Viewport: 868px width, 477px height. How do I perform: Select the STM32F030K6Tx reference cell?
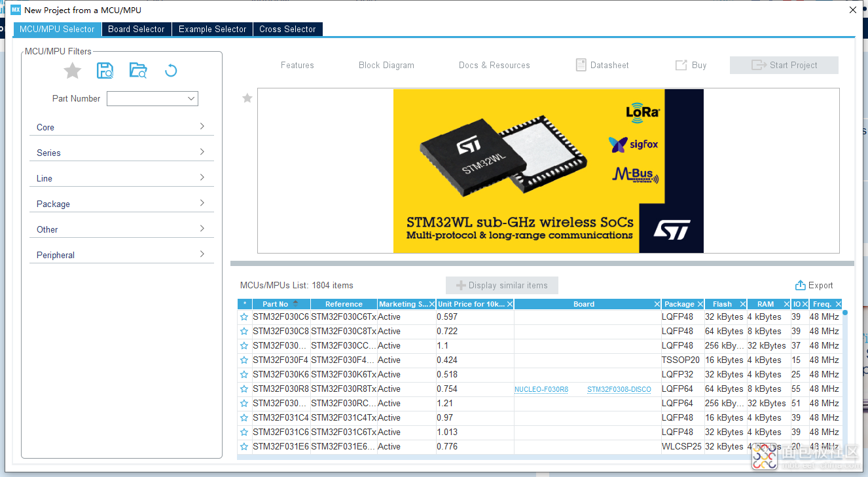point(344,375)
